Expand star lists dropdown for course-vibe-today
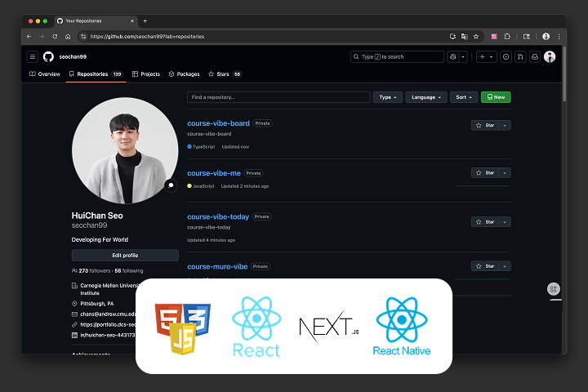588x392 pixels. [505, 222]
